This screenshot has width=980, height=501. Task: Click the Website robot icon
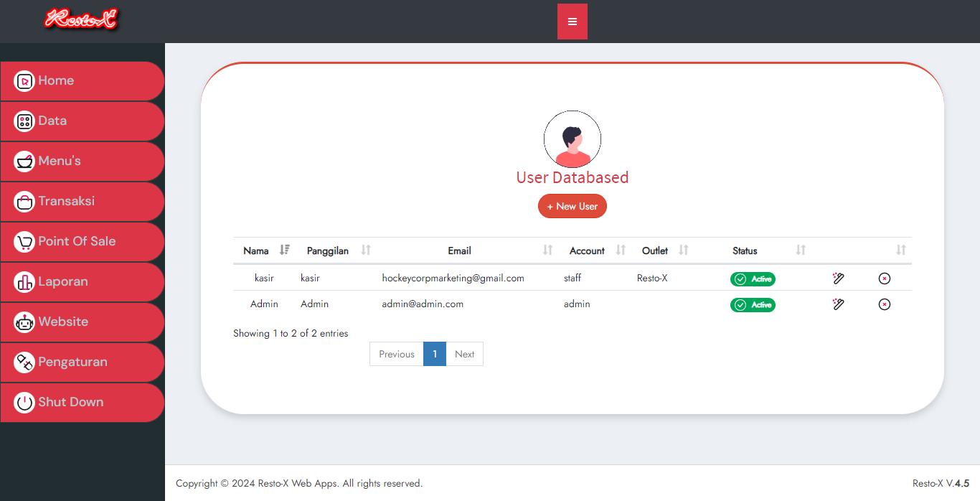point(24,322)
